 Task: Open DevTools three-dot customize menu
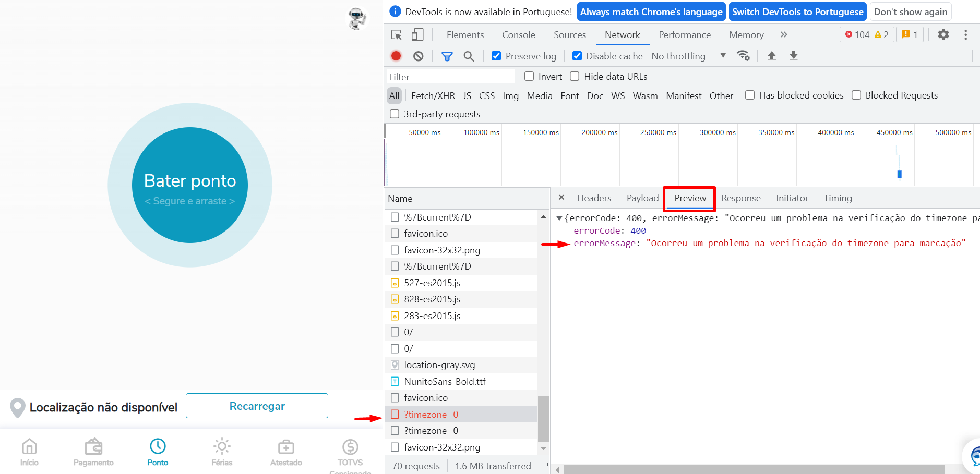click(x=966, y=34)
